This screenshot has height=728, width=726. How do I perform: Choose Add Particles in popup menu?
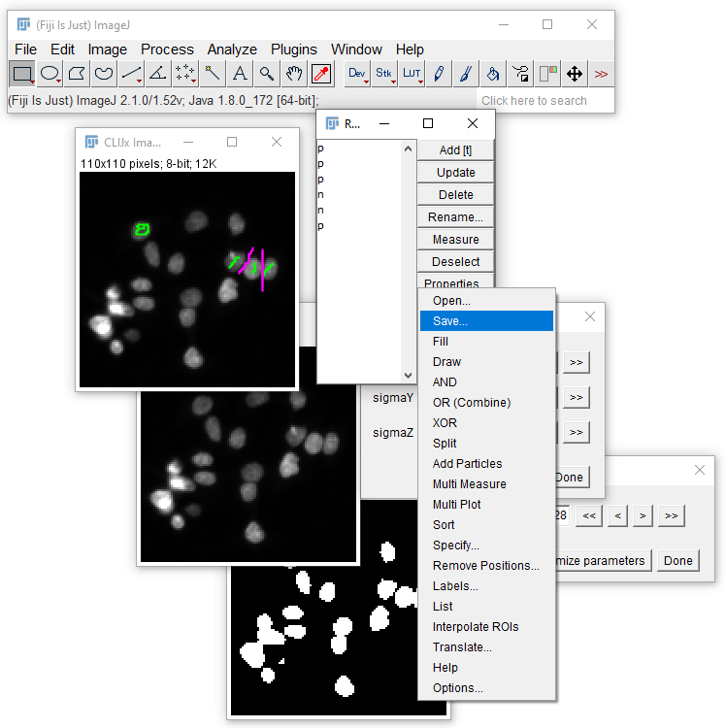point(486,464)
